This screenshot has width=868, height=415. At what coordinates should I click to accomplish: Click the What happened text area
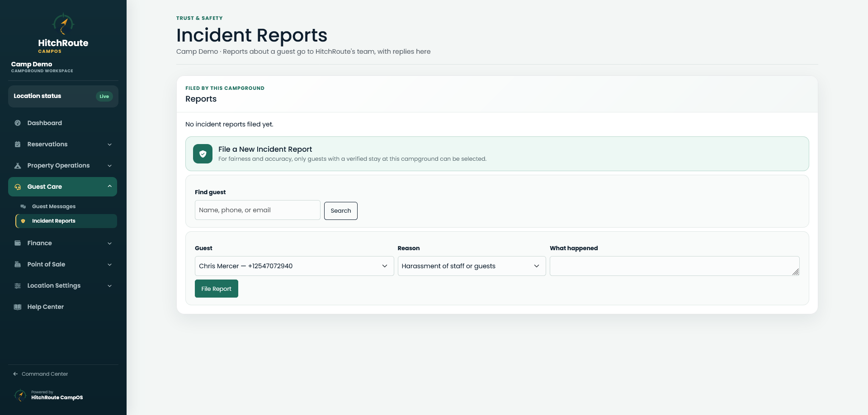coord(675,266)
